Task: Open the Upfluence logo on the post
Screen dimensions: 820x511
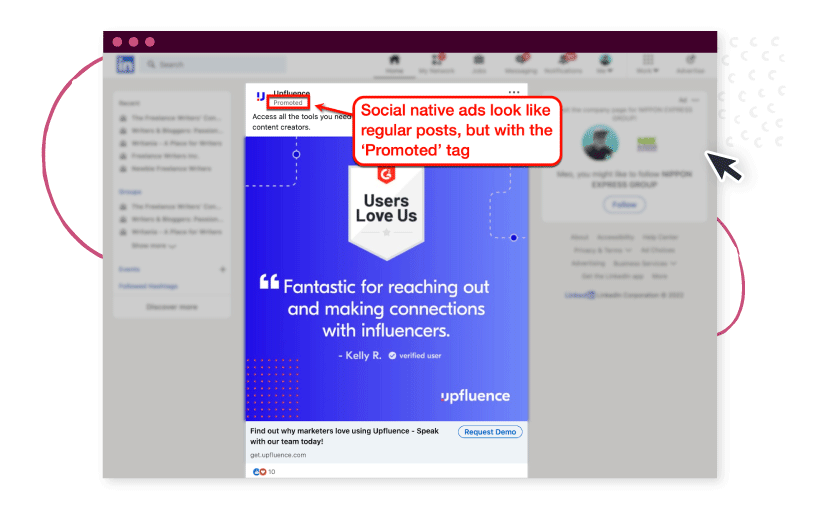Action: (260, 96)
